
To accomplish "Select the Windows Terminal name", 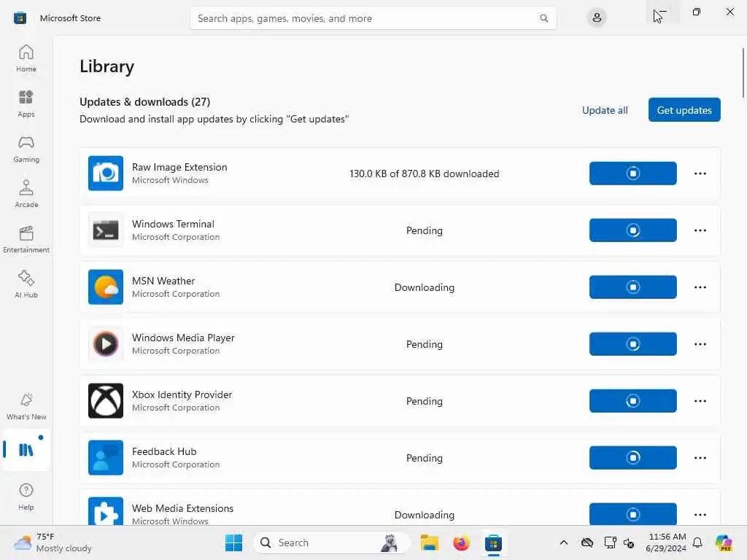I will [173, 224].
